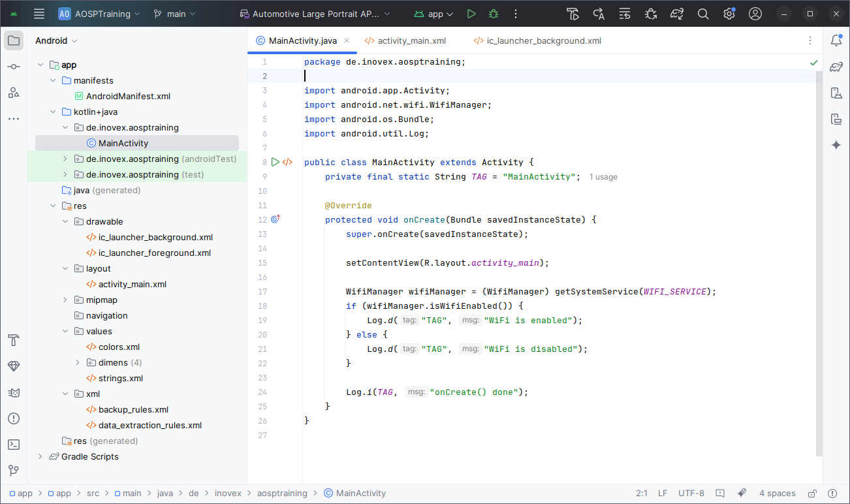Screen dimensions: 850x504
Task: Open the Terminal tool window
Action: pyautogui.click(x=14, y=445)
